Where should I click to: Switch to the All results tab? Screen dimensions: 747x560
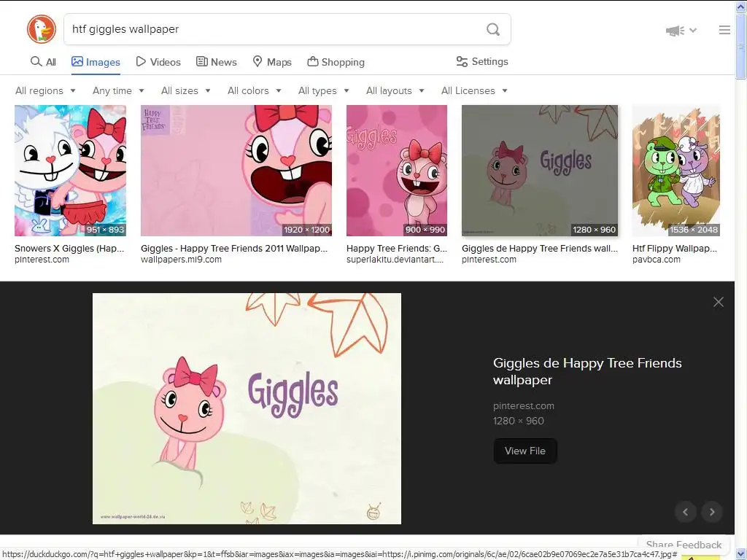tap(43, 62)
